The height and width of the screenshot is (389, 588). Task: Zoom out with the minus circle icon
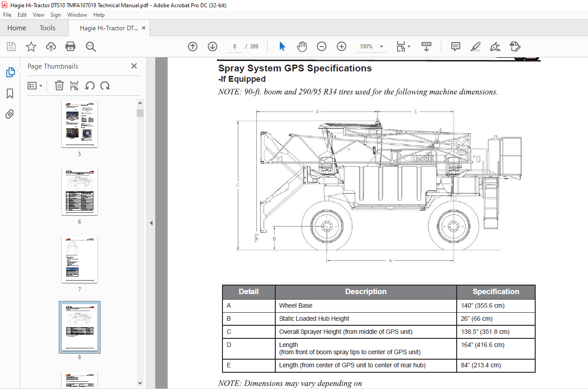[x=322, y=47]
